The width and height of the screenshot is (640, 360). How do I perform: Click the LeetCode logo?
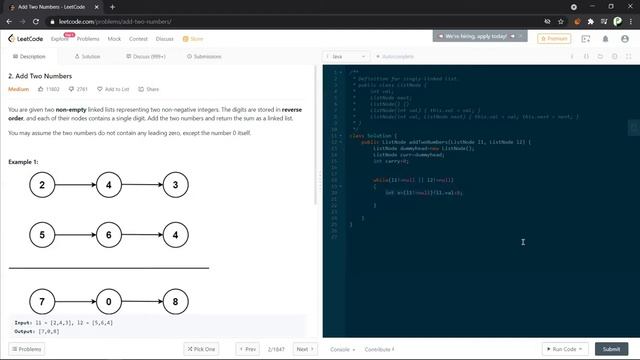25,39
